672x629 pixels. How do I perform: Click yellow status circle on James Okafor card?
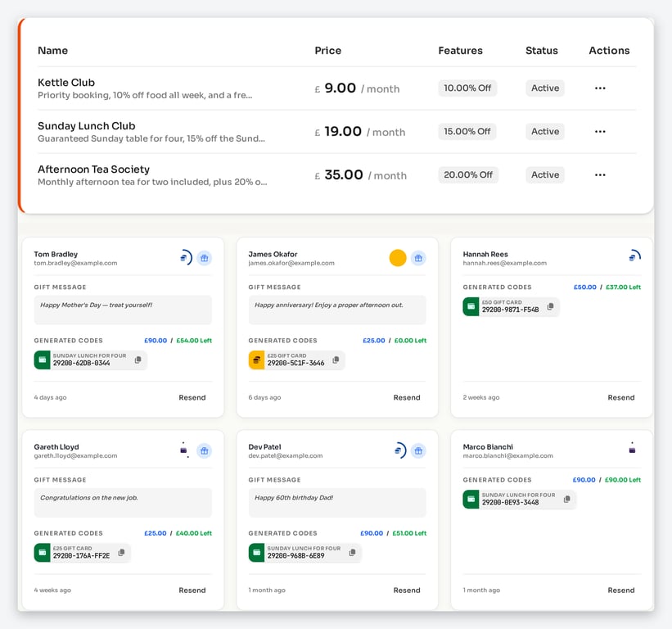point(398,258)
